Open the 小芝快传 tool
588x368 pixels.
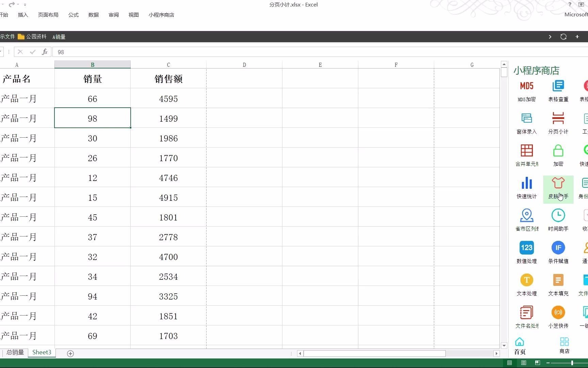(x=558, y=318)
